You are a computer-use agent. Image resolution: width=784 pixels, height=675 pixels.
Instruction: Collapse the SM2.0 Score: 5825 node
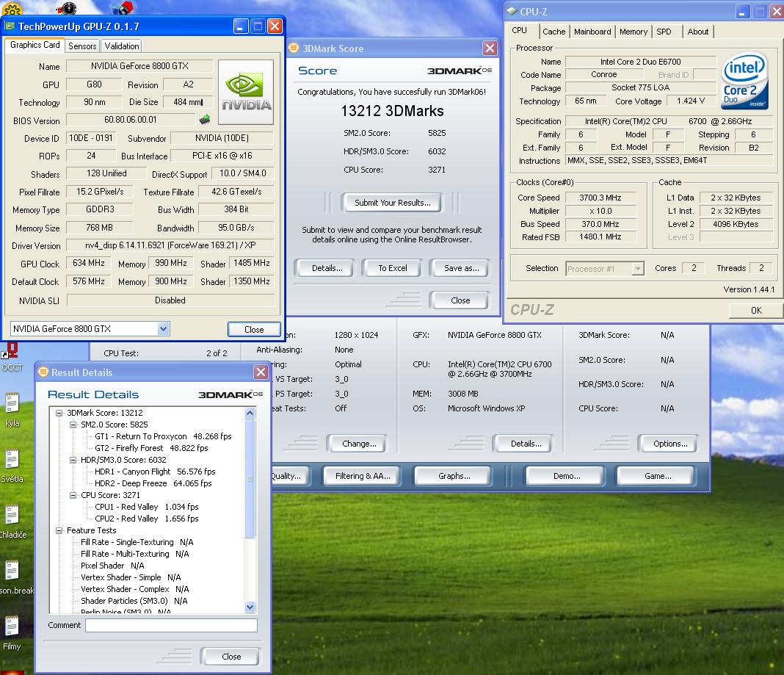(x=73, y=425)
